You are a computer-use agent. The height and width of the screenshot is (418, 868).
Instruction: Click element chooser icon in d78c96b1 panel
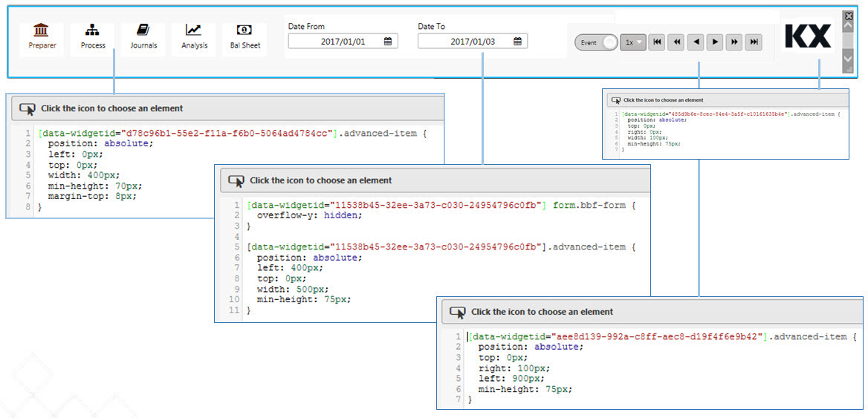point(27,108)
